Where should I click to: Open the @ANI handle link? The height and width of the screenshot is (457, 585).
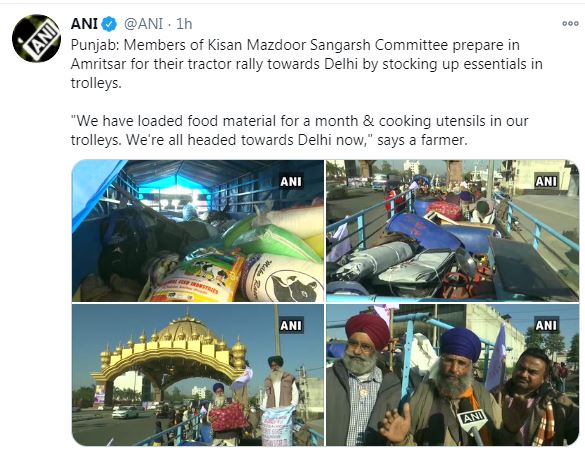(144, 24)
